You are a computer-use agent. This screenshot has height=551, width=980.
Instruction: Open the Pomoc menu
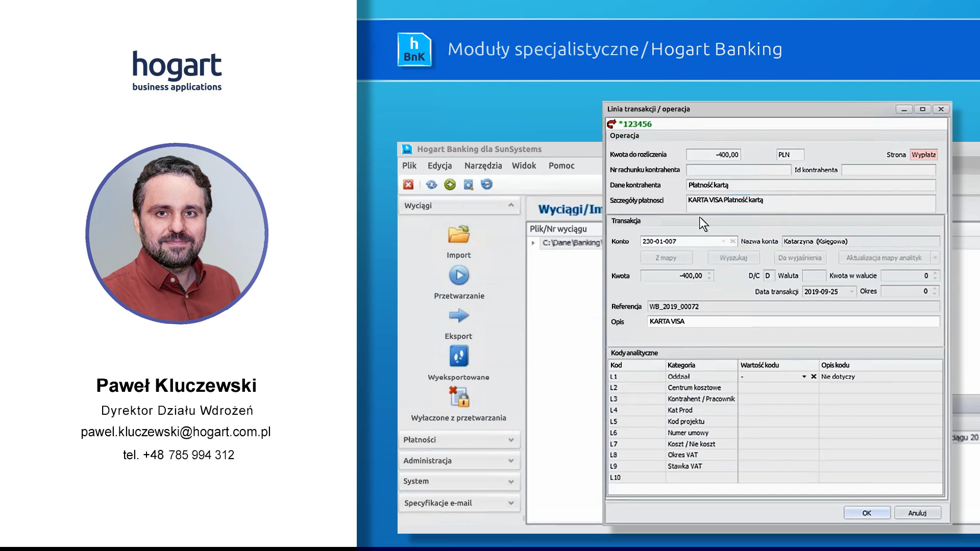click(x=561, y=166)
